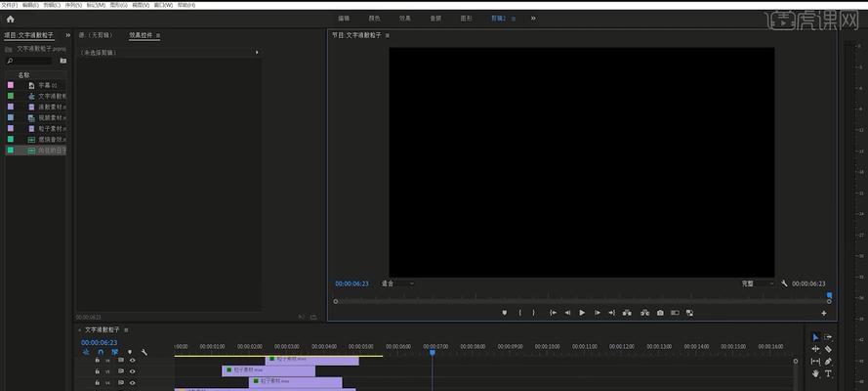Screen dimensions: 868x391
Task: Open the Program monitor panel menu
Action: pyautogui.click(x=387, y=35)
